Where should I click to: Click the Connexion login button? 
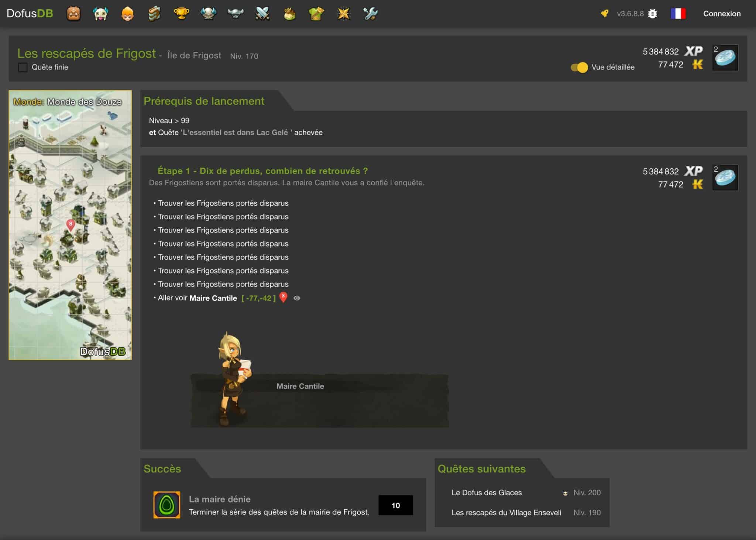pos(722,14)
